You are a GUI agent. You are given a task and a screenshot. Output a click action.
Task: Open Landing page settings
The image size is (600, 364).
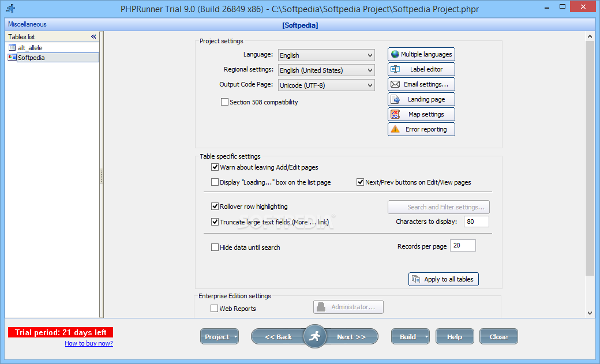point(421,99)
